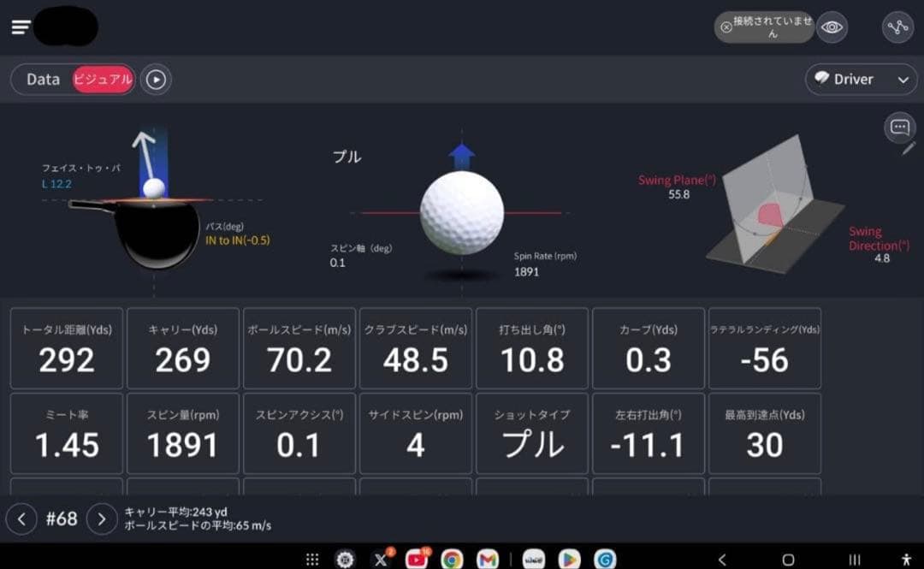
Task: Tap the Android home button
Action: click(788, 560)
